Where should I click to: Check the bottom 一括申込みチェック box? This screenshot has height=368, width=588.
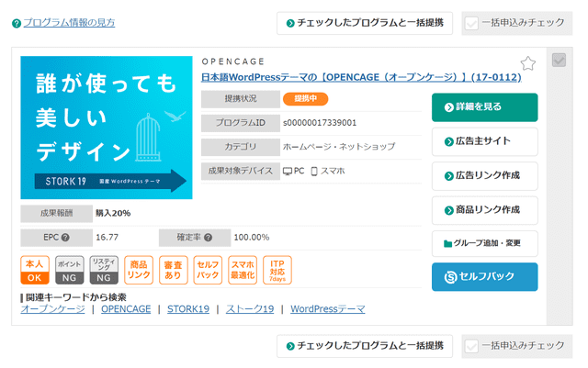471,346
